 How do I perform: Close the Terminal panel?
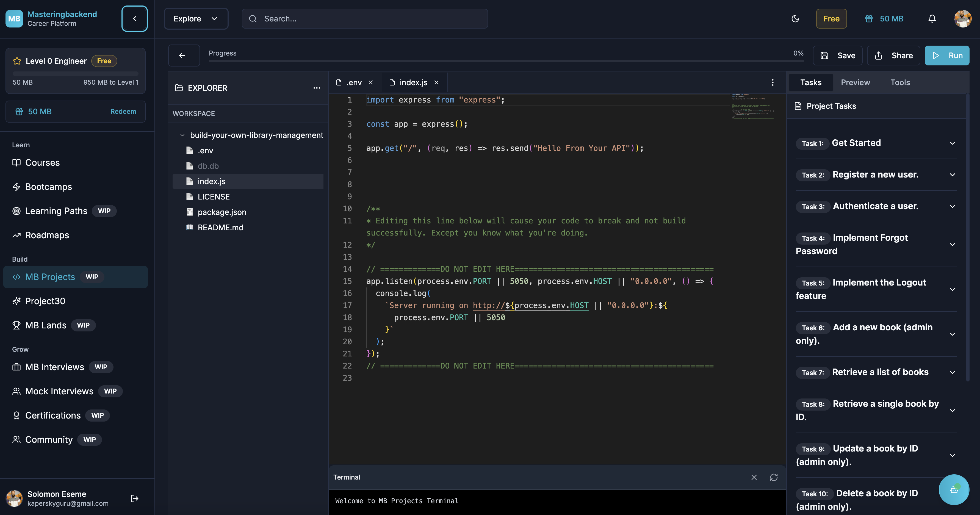[754, 477]
